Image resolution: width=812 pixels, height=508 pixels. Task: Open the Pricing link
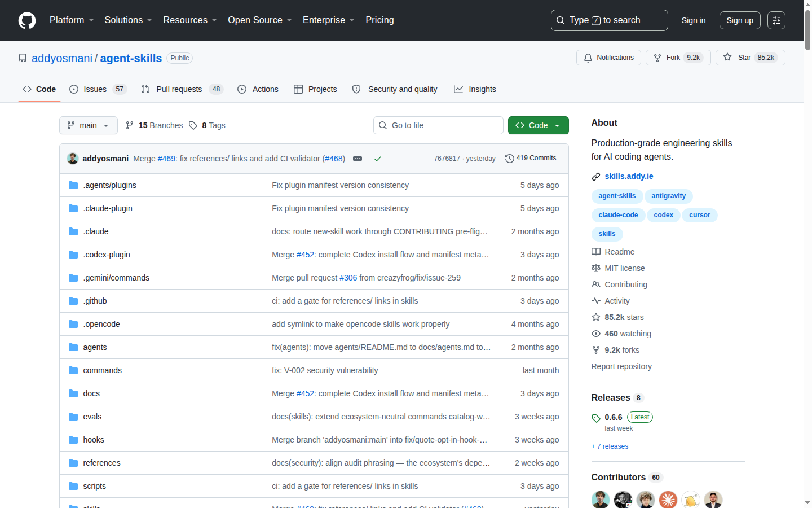pos(379,20)
